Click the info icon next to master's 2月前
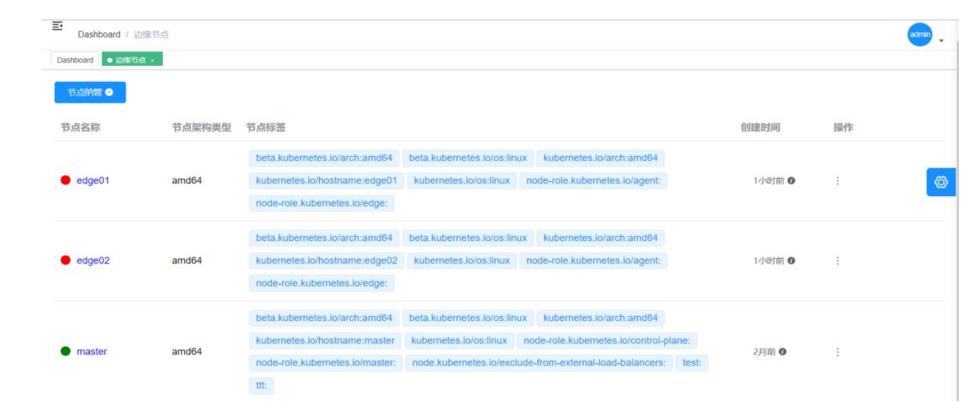Screen dimensions: 980x420 tap(782, 351)
